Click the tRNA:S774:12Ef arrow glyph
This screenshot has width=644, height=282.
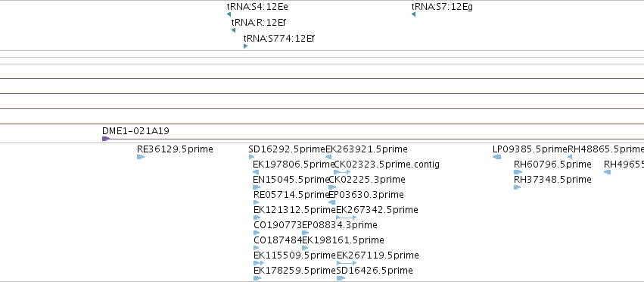246,46
